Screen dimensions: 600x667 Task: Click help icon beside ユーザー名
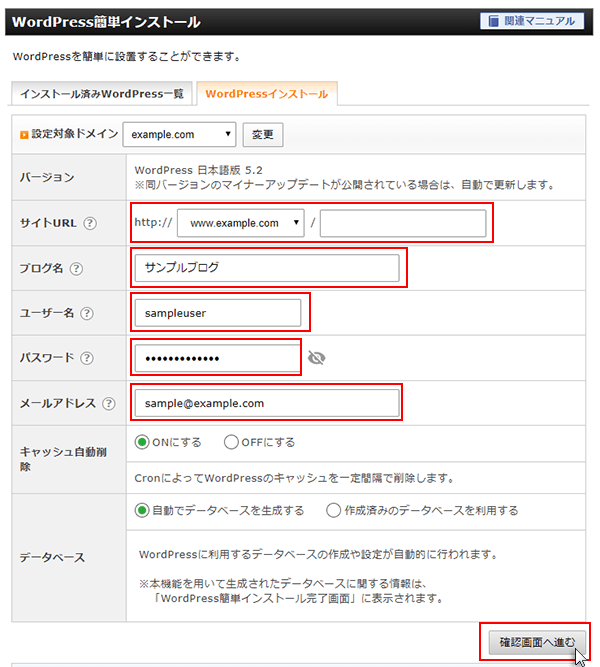coord(87,313)
